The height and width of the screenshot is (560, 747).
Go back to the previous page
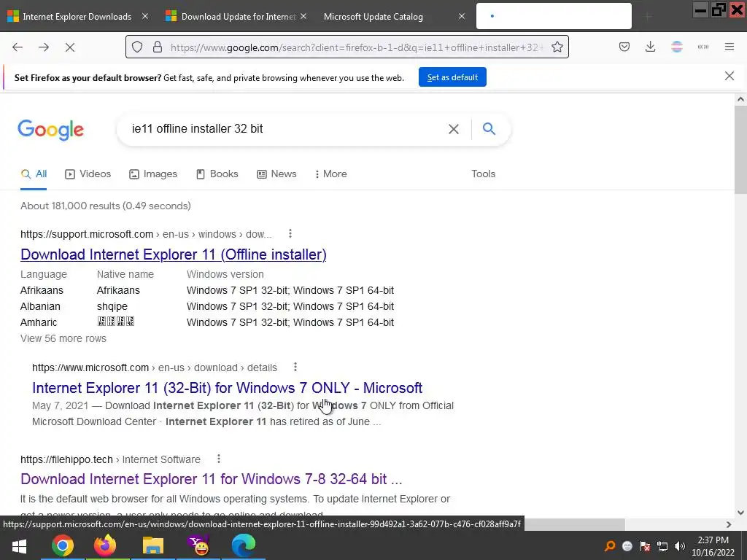click(x=18, y=47)
